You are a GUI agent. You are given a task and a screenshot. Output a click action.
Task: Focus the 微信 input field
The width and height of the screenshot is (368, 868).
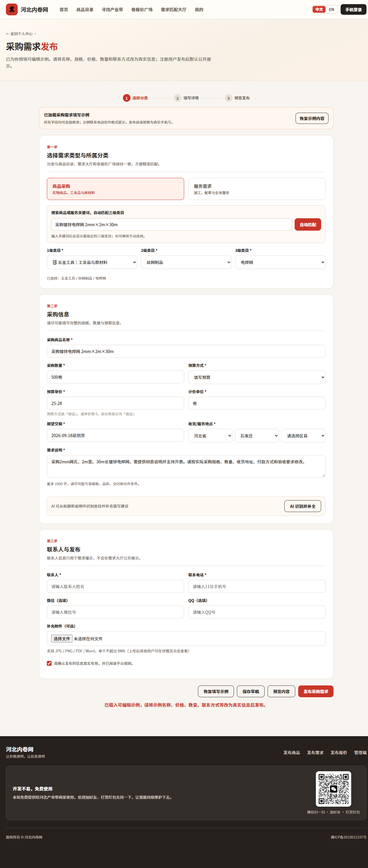tap(115, 612)
